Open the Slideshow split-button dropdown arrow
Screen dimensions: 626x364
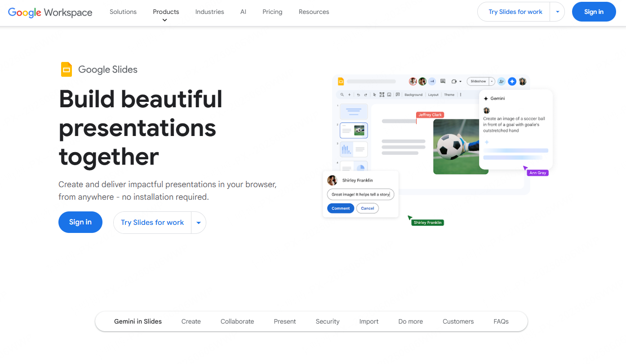pos(491,81)
